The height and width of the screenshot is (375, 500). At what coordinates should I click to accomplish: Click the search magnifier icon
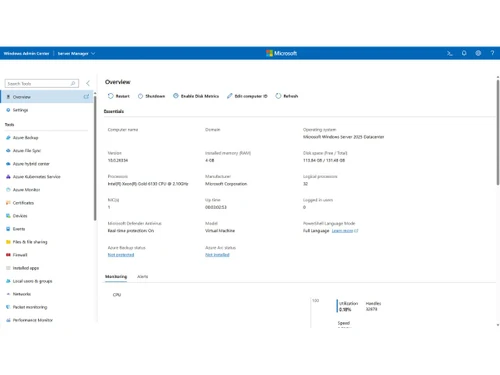click(x=73, y=83)
